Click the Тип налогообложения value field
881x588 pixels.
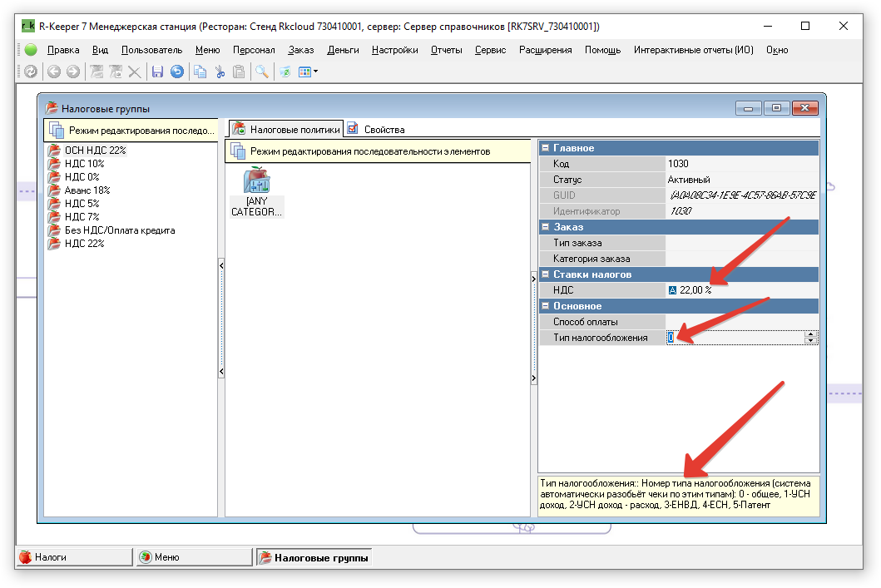pyautogui.click(x=732, y=338)
